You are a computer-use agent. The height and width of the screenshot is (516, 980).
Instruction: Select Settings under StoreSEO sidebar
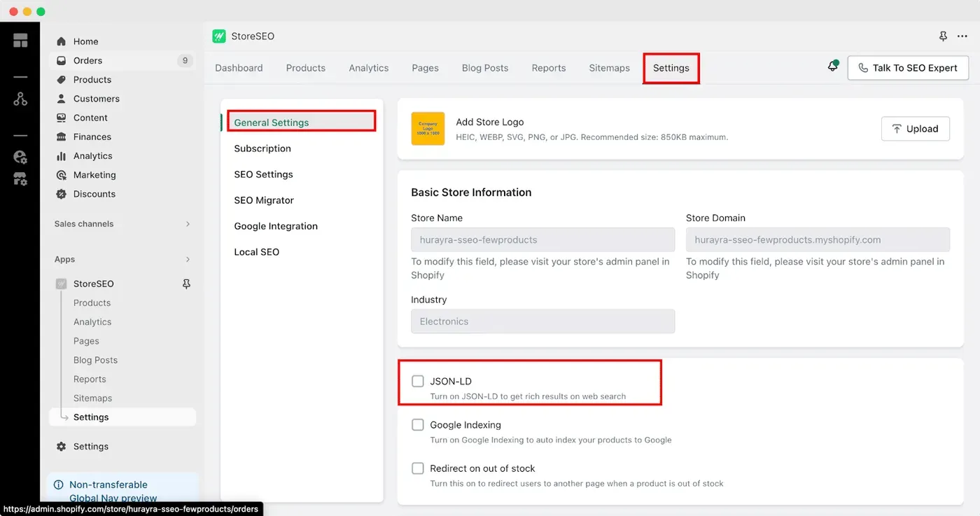pyautogui.click(x=122, y=417)
